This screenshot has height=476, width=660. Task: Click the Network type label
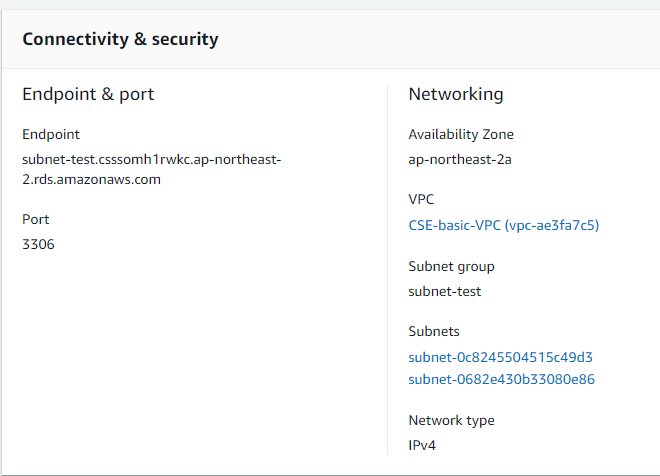click(451, 421)
